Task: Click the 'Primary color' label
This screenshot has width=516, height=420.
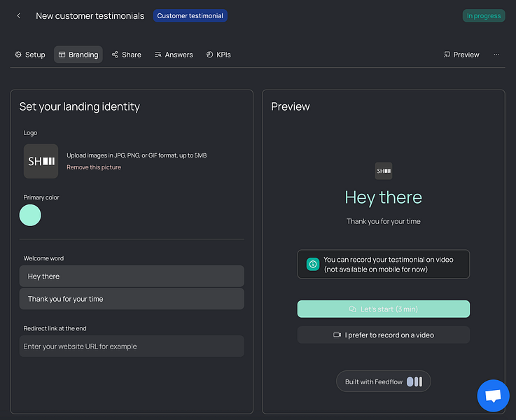Action: point(41,197)
